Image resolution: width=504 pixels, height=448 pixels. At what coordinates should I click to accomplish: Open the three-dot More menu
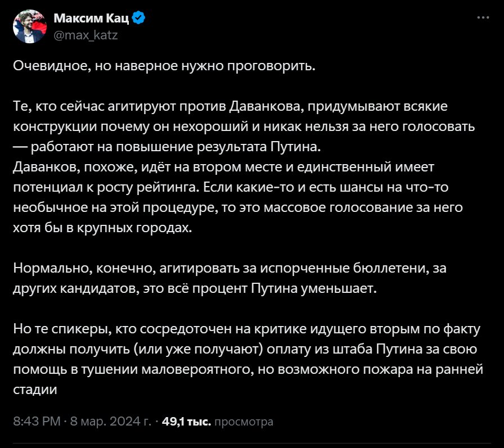pyautogui.click(x=483, y=18)
